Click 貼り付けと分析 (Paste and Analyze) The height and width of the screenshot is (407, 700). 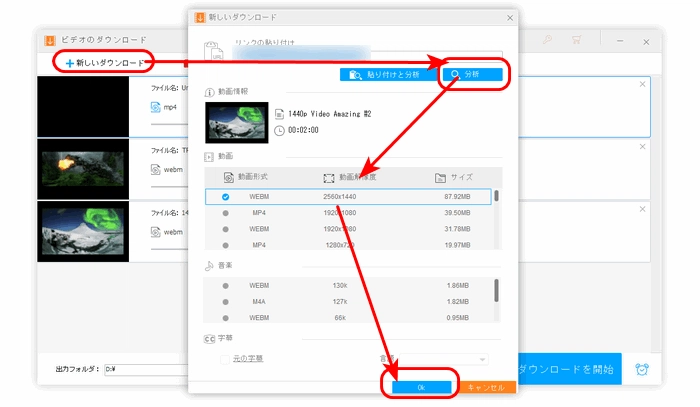point(388,74)
